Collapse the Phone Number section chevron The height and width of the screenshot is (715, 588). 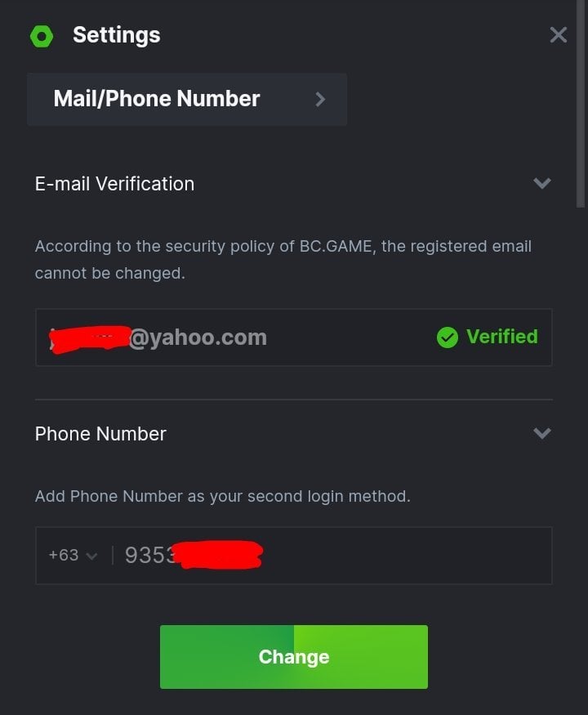pos(541,433)
